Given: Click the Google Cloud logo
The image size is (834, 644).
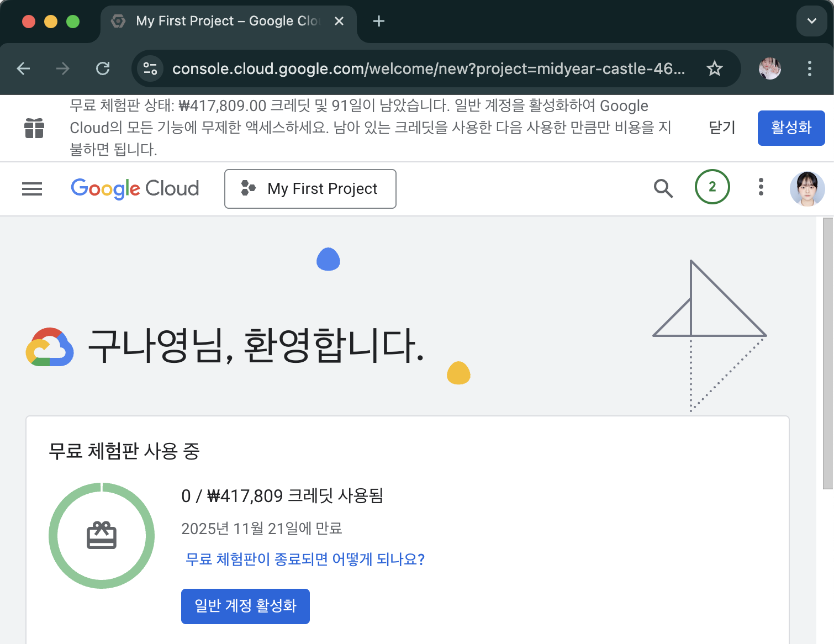Looking at the screenshot, I should click(x=135, y=189).
